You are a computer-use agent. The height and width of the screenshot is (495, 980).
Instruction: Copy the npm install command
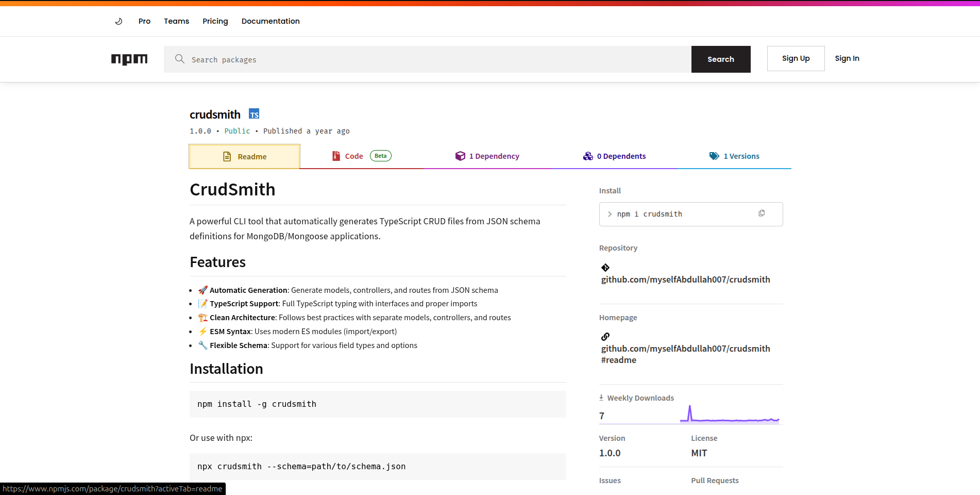pyautogui.click(x=762, y=213)
